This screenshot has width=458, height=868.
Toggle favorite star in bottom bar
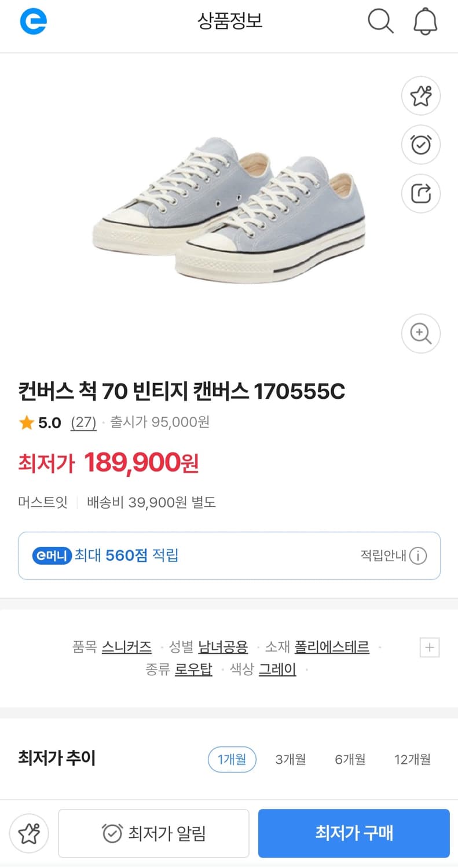coord(29,833)
